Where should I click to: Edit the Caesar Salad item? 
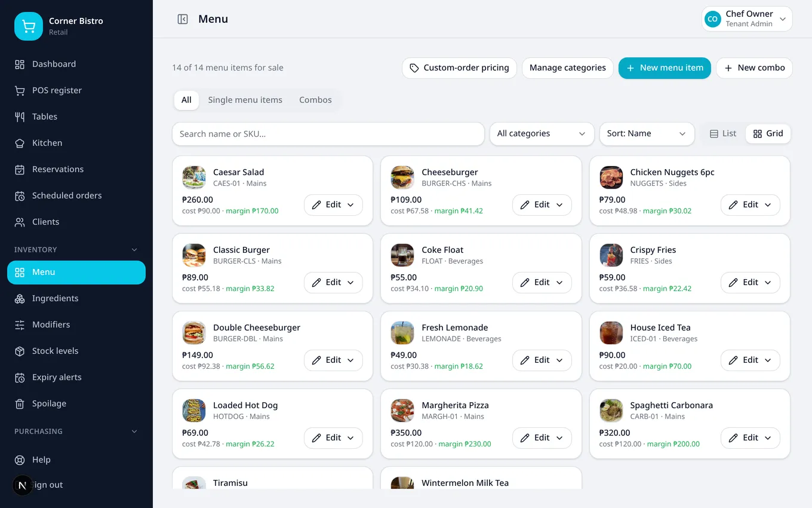(x=333, y=205)
